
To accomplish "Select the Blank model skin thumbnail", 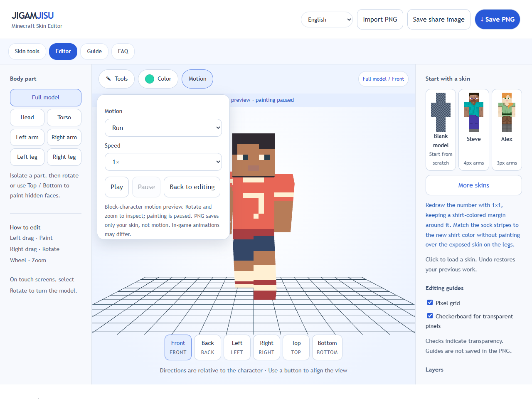I will (x=441, y=130).
